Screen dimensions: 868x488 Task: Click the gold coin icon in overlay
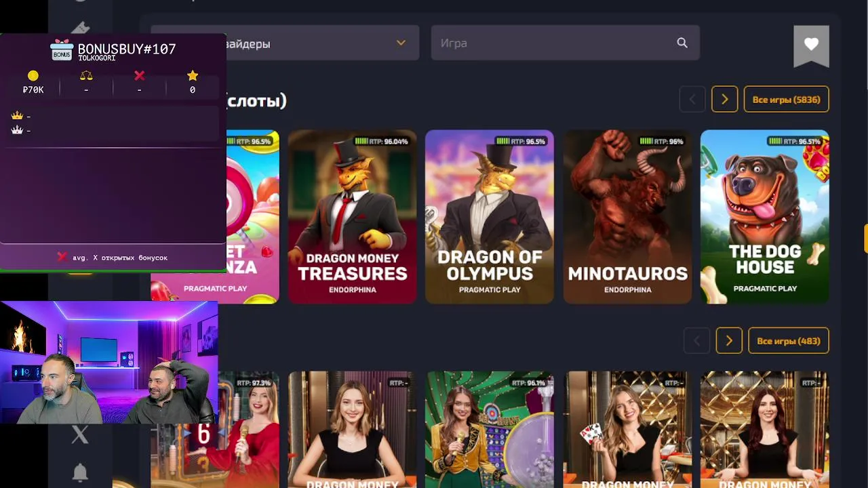pyautogui.click(x=33, y=75)
